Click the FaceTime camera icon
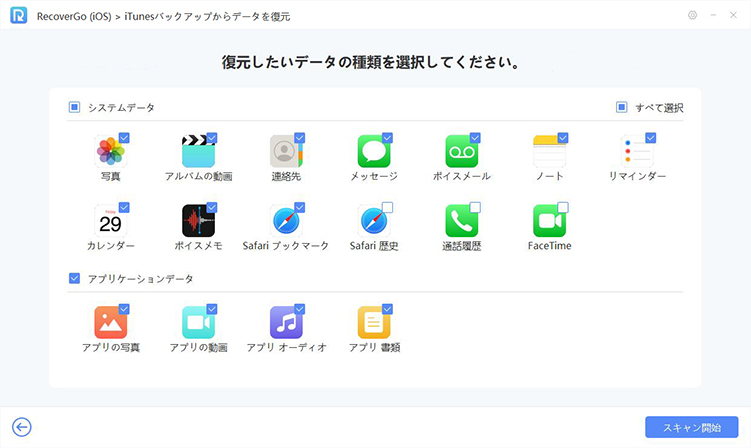 click(549, 220)
